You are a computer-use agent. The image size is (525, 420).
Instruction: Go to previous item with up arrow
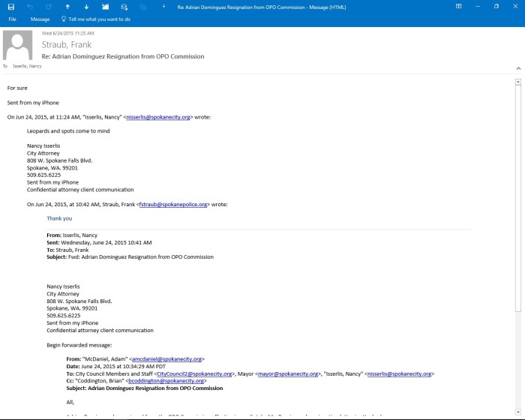click(67, 7)
